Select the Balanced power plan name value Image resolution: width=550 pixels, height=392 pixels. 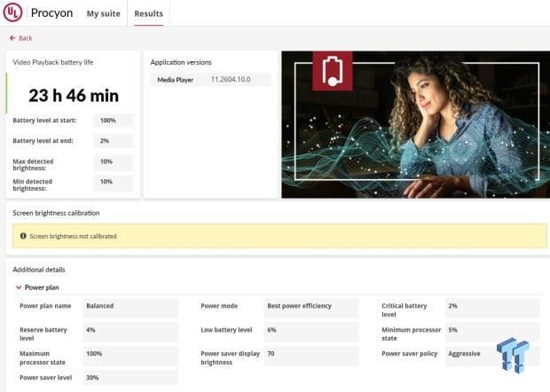pyautogui.click(x=130, y=308)
